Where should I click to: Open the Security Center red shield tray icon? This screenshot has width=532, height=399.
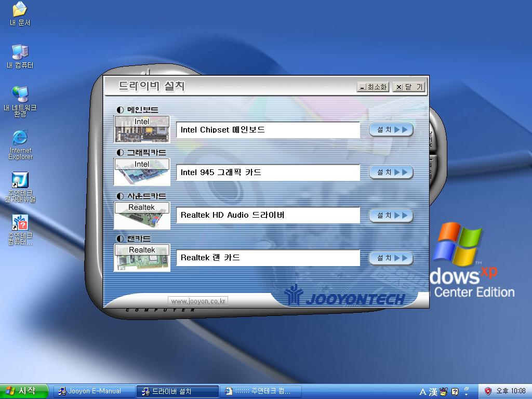(488, 391)
